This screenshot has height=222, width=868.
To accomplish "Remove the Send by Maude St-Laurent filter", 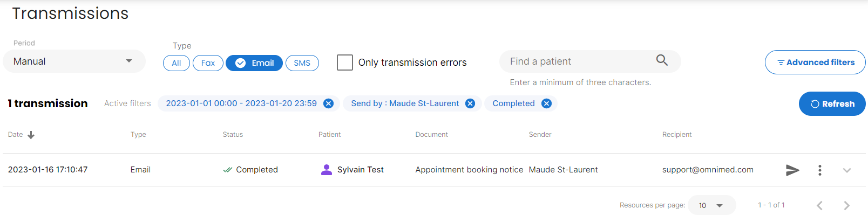I will 470,103.
